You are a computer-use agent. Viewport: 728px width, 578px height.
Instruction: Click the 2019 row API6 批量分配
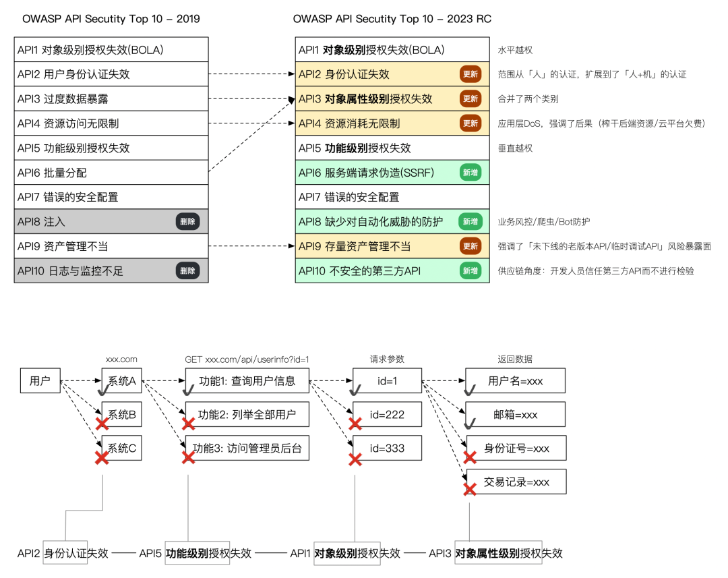pyautogui.click(x=111, y=173)
